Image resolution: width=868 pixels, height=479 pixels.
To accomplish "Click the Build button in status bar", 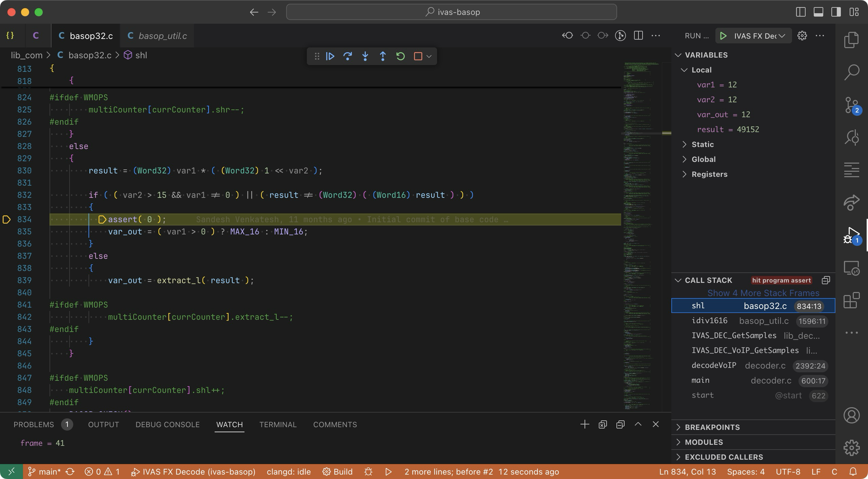I will [x=338, y=472].
